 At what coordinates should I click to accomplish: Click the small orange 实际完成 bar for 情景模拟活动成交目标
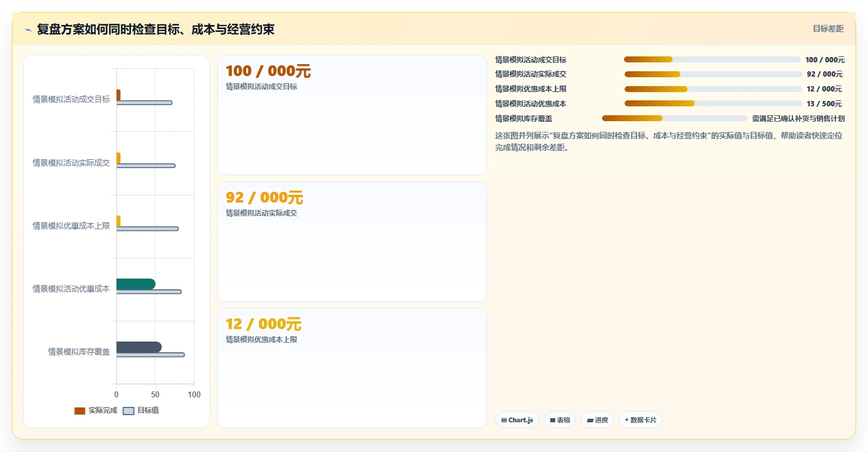[119, 95]
